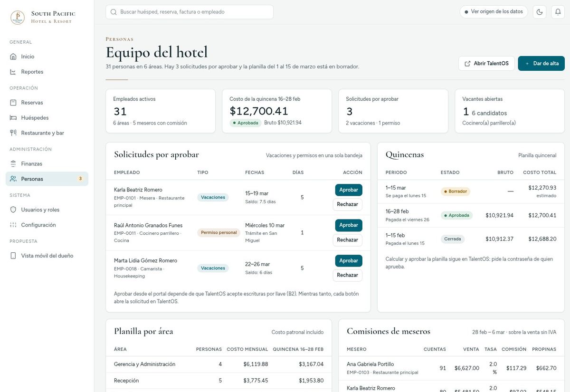Click the $12,700.41 quincena cost figure
The width and height of the screenshot is (570, 392).
pyautogui.click(x=259, y=111)
